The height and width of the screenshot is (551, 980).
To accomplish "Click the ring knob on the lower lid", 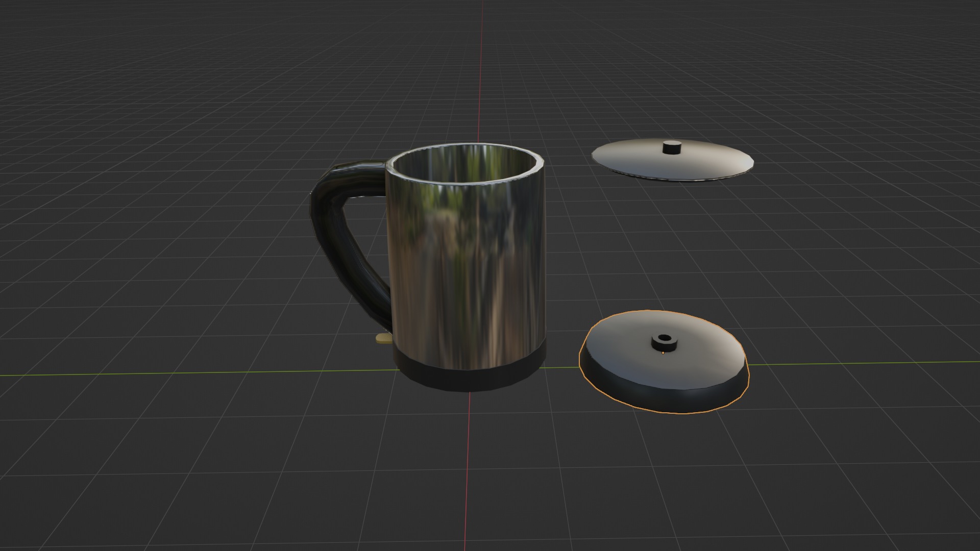I will tap(664, 342).
